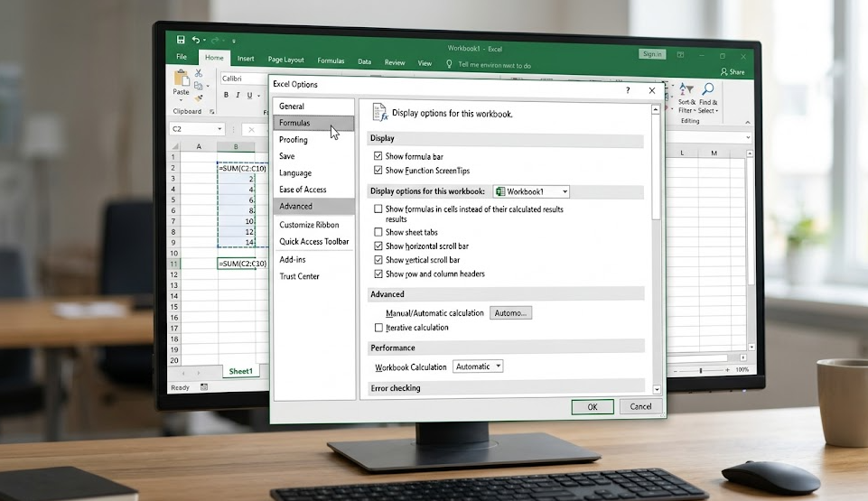
Task: Toggle Show formula bar checkbox
Action: pos(378,156)
